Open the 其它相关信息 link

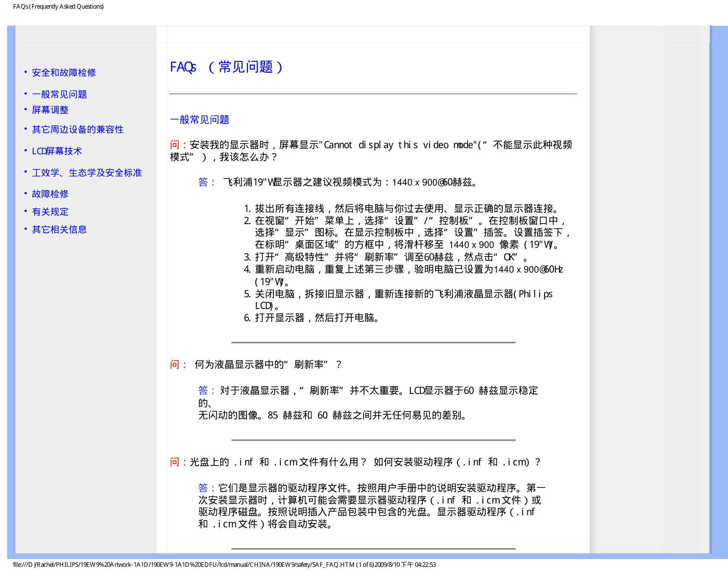59,230
